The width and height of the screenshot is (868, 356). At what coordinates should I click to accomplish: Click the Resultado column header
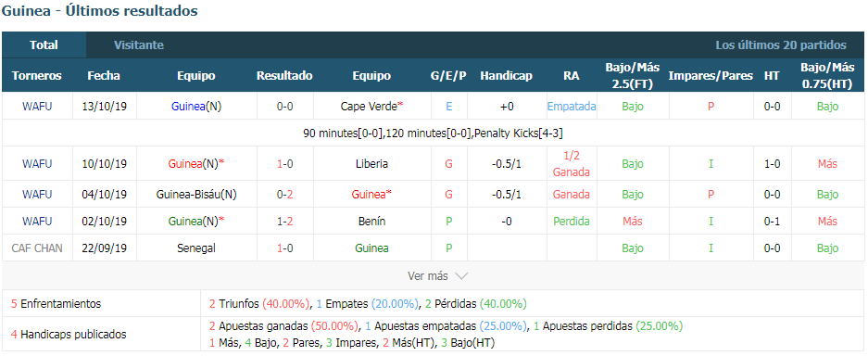click(284, 76)
